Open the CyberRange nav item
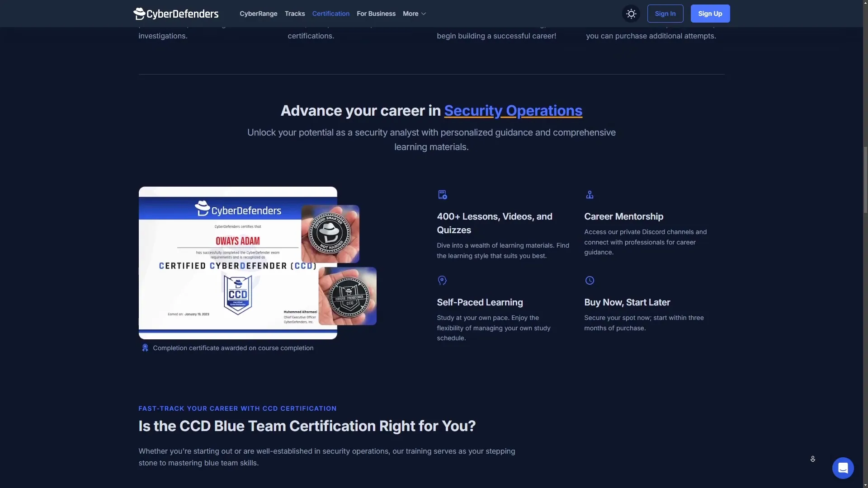The width and height of the screenshot is (868, 488). 258,14
